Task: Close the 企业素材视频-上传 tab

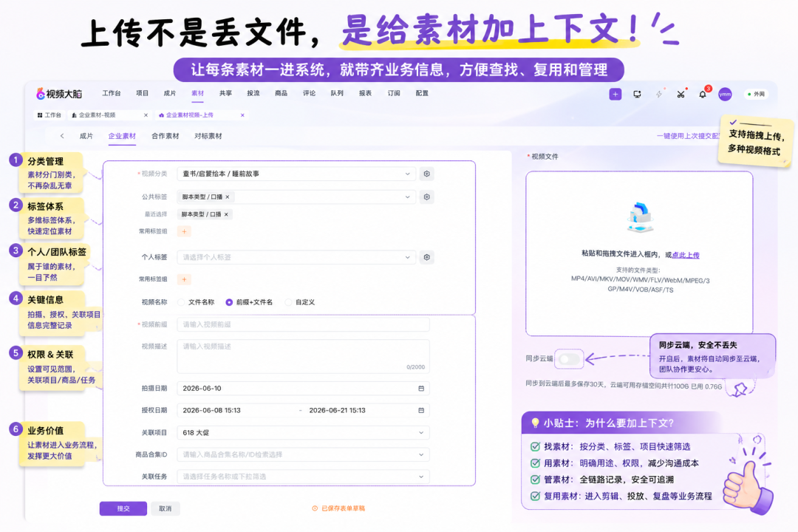Action: click(242, 115)
